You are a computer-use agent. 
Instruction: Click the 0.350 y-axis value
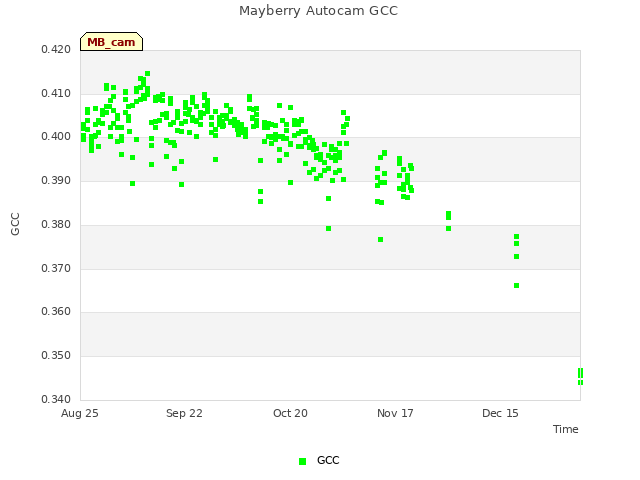click(x=56, y=356)
